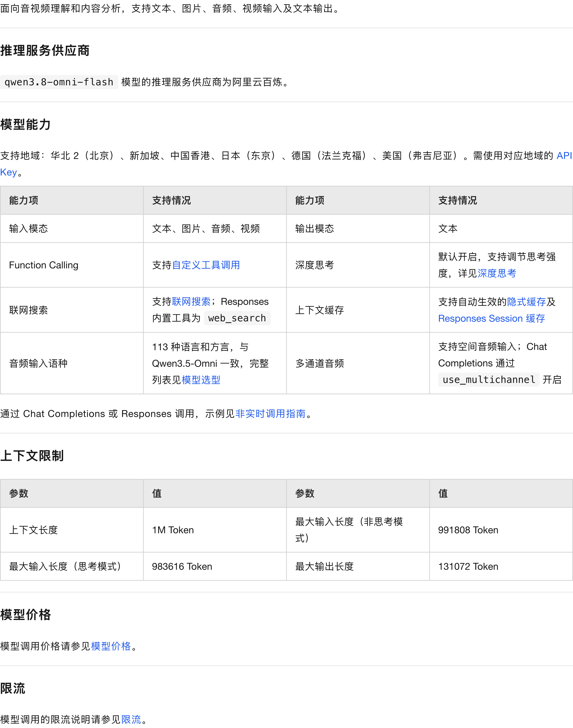The height and width of the screenshot is (728, 573).
Task: Select the 推理服务供应商 heading
Action: pos(45,50)
